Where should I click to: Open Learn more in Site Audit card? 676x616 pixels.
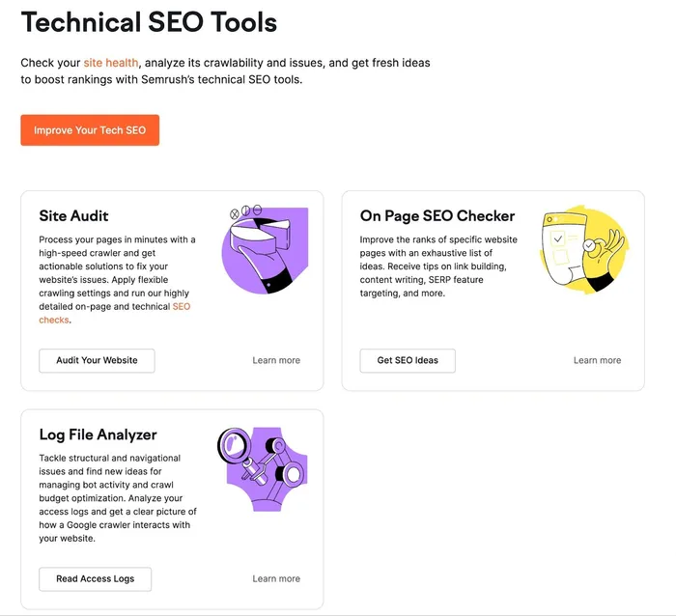coord(276,360)
